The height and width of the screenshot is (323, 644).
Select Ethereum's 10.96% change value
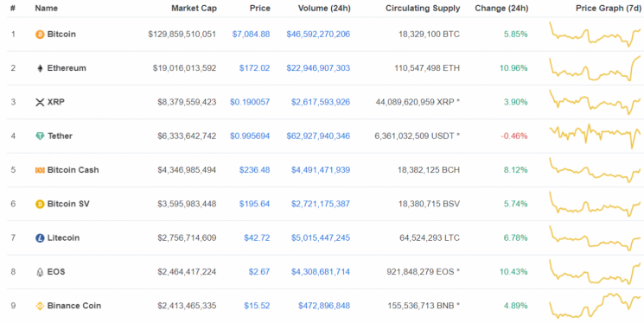[513, 68]
